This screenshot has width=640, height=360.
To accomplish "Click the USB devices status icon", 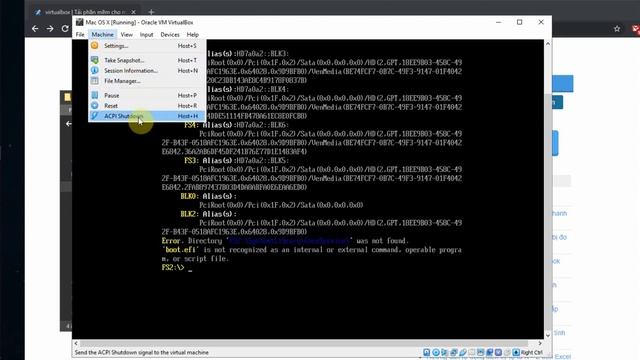I will (462, 352).
